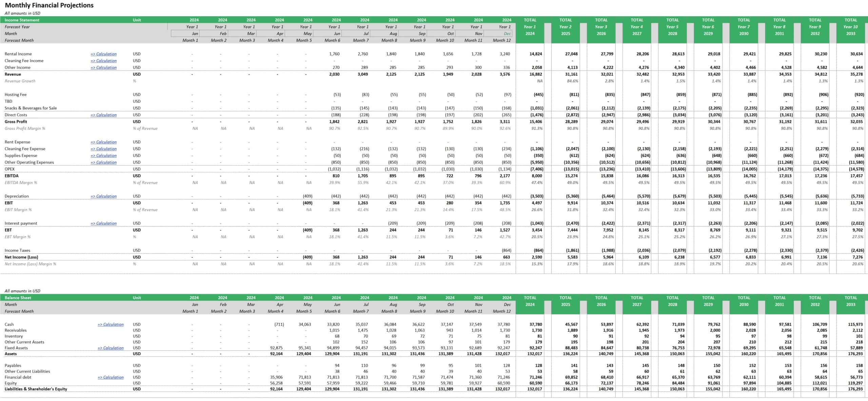Select the Jun month cell in Income Statement

pos(328,34)
